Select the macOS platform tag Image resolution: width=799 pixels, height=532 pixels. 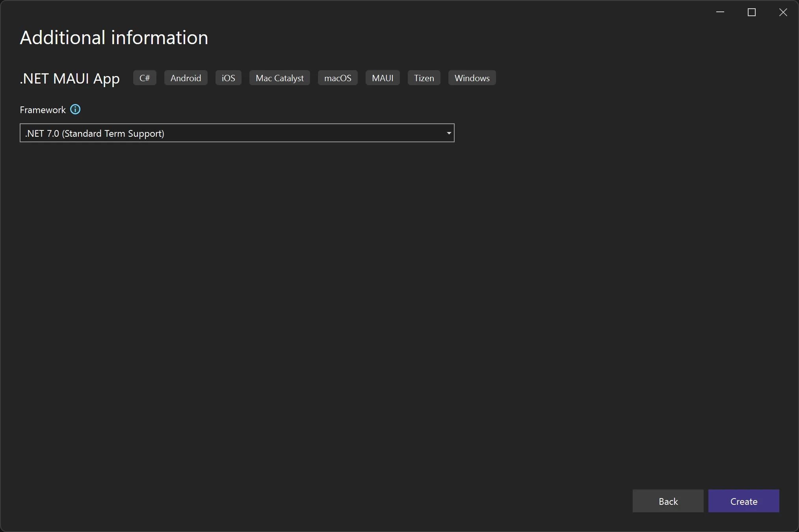click(337, 78)
